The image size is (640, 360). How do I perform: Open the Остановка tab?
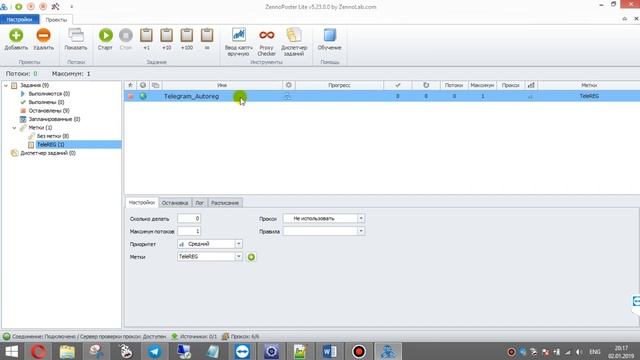pyautogui.click(x=175, y=203)
